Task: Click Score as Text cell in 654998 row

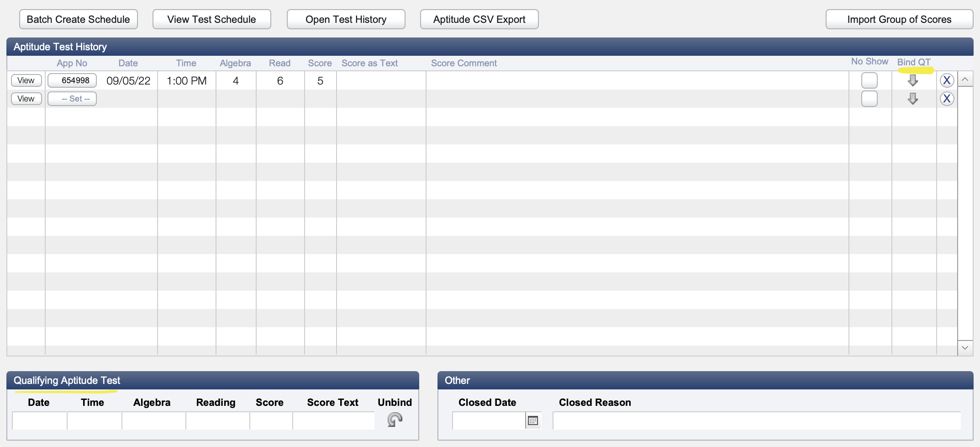Action: (x=381, y=81)
